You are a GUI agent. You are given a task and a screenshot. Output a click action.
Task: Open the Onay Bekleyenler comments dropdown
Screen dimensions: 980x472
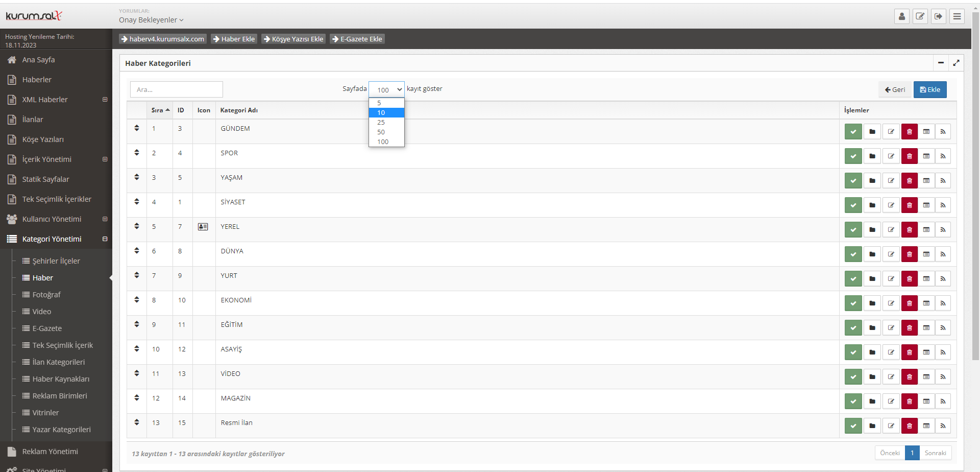pos(151,20)
